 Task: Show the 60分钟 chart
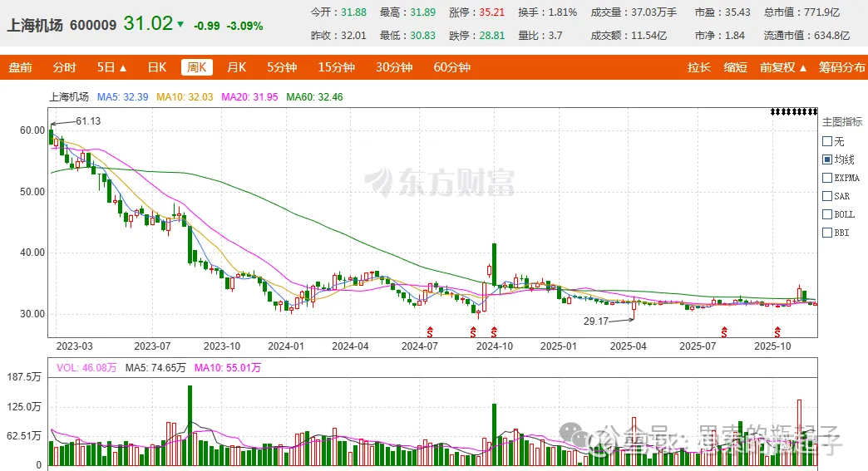(451, 67)
